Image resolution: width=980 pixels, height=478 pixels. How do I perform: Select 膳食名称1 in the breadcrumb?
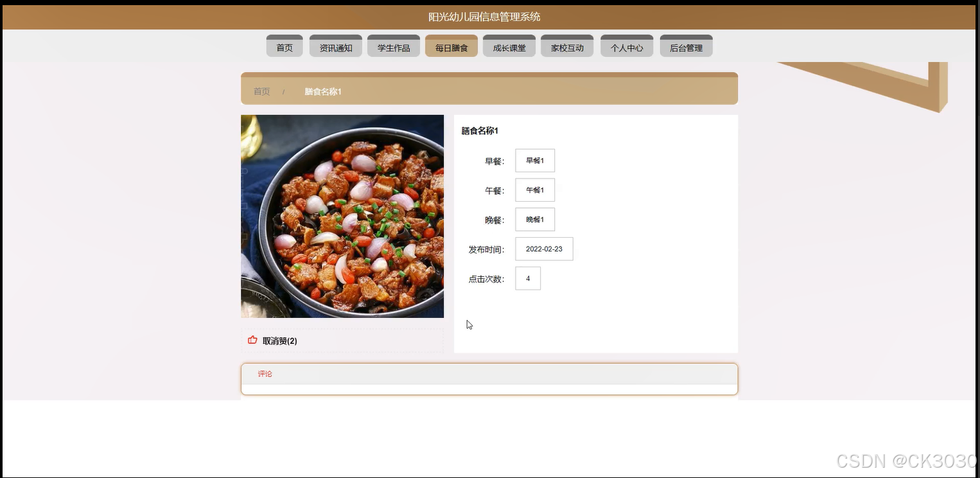pyautogui.click(x=322, y=91)
